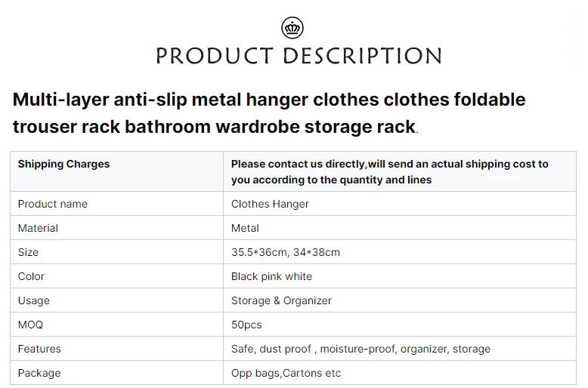The width and height of the screenshot is (588, 388).
Task: Click the PRODUCT DESCRIPTION heading
Action: coord(299,57)
